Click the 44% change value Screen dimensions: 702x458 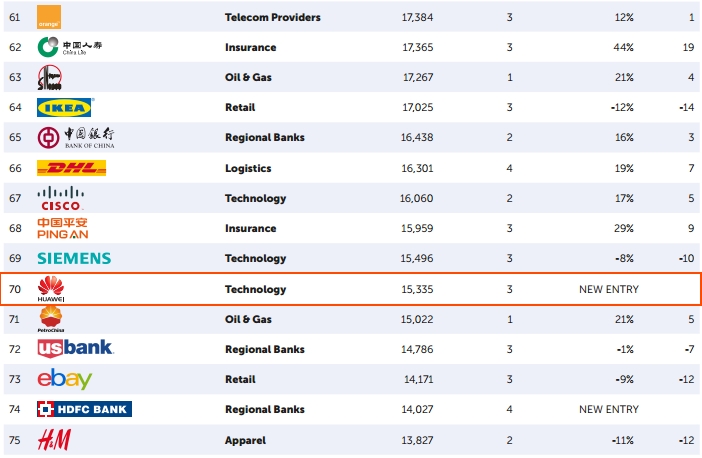coord(624,47)
